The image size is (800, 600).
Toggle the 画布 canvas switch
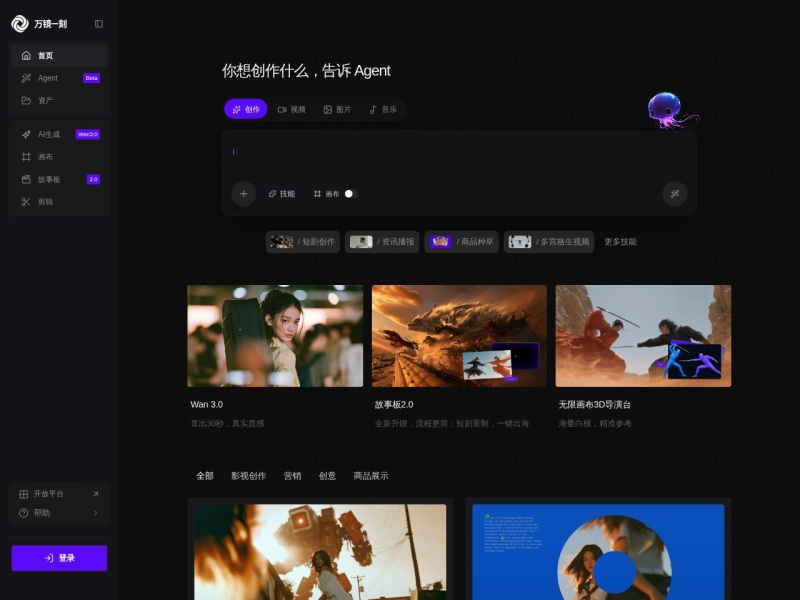click(351, 194)
